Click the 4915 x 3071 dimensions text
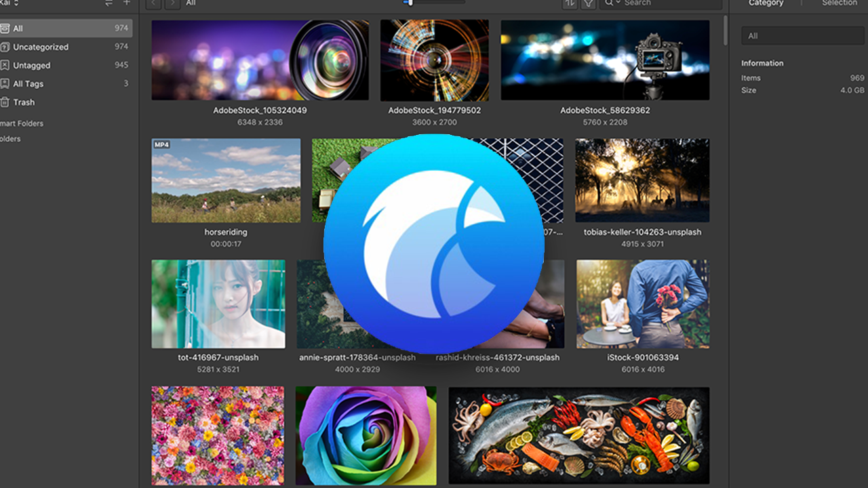 click(x=642, y=244)
